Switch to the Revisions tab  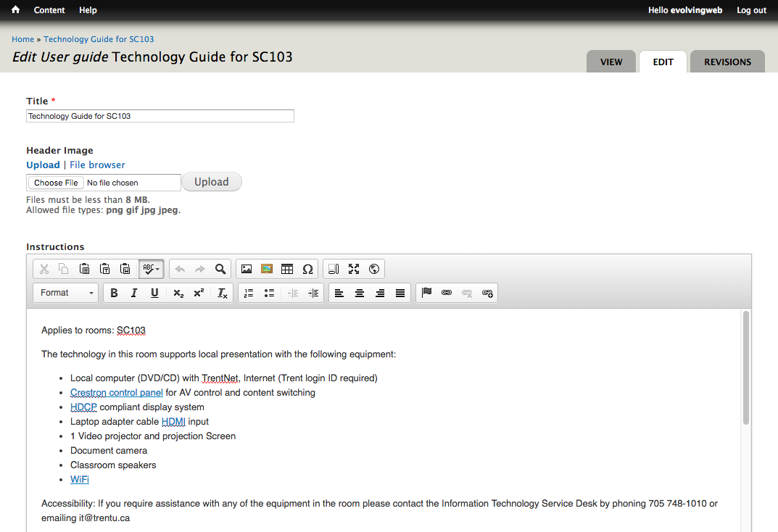tap(727, 62)
